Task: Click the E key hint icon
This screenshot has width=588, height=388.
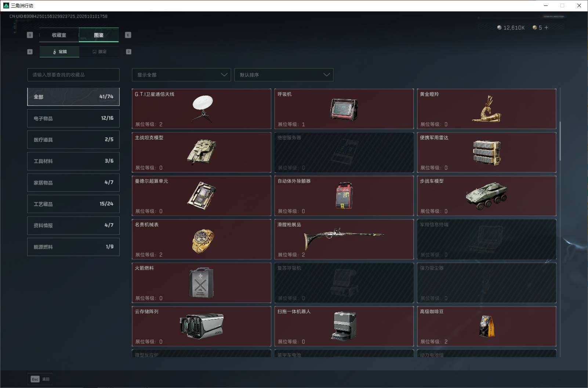Action: pyautogui.click(x=128, y=35)
